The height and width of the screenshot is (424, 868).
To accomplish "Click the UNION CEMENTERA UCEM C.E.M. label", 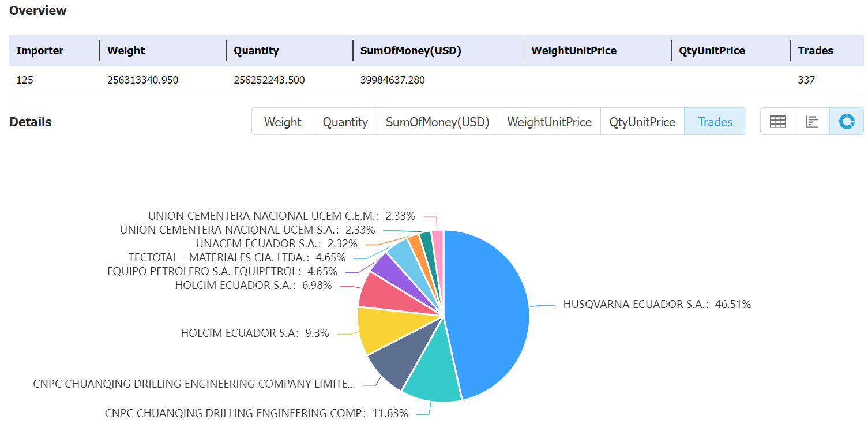I will (x=282, y=216).
